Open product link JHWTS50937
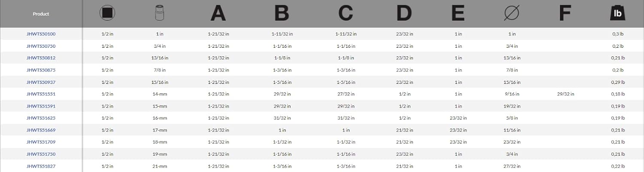The width and height of the screenshot is (644, 172). click(41, 82)
